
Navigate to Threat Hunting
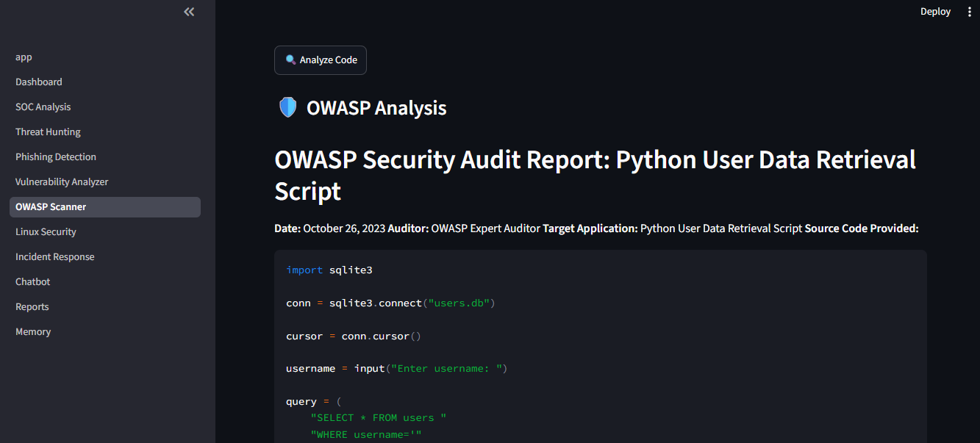[x=105, y=132]
